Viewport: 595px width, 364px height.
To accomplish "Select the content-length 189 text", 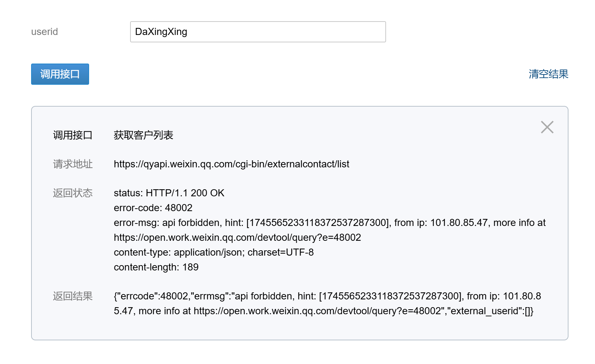I will tap(156, 267).
